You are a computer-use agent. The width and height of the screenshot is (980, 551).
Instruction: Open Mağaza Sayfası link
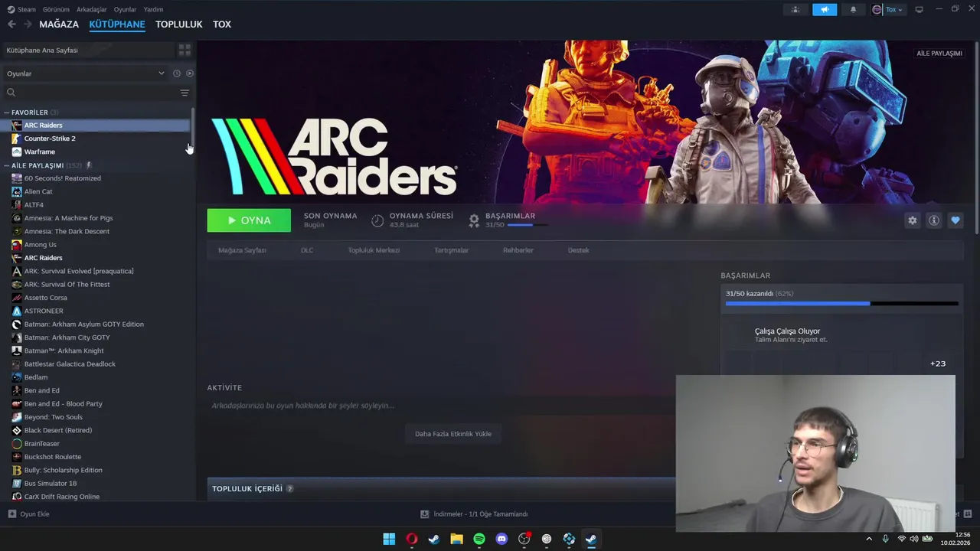242,250
